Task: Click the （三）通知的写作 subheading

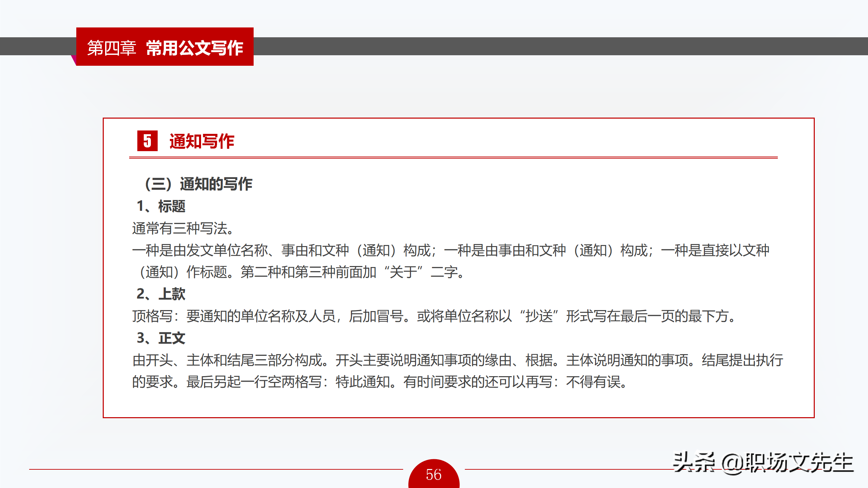Action: point(198,184)
